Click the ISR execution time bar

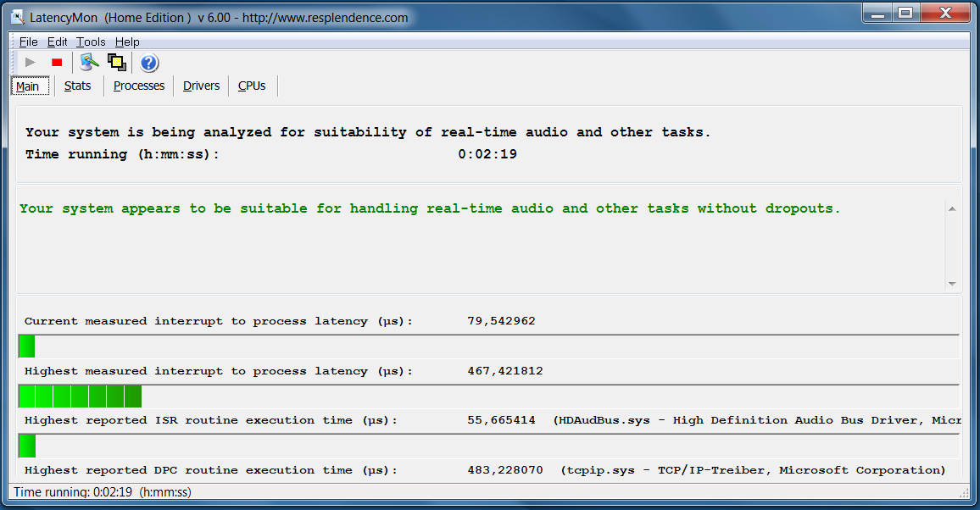click(489, 446)
